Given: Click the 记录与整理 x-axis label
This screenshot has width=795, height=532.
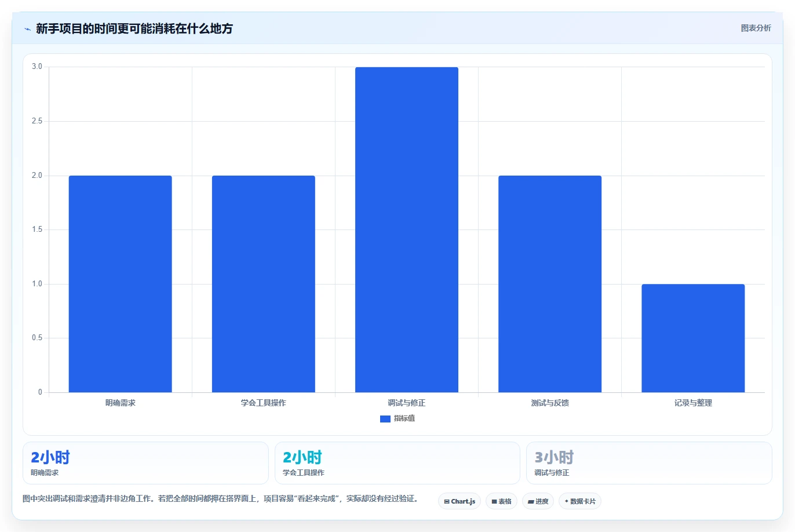Looking at the screenshot, I should 693,403.
